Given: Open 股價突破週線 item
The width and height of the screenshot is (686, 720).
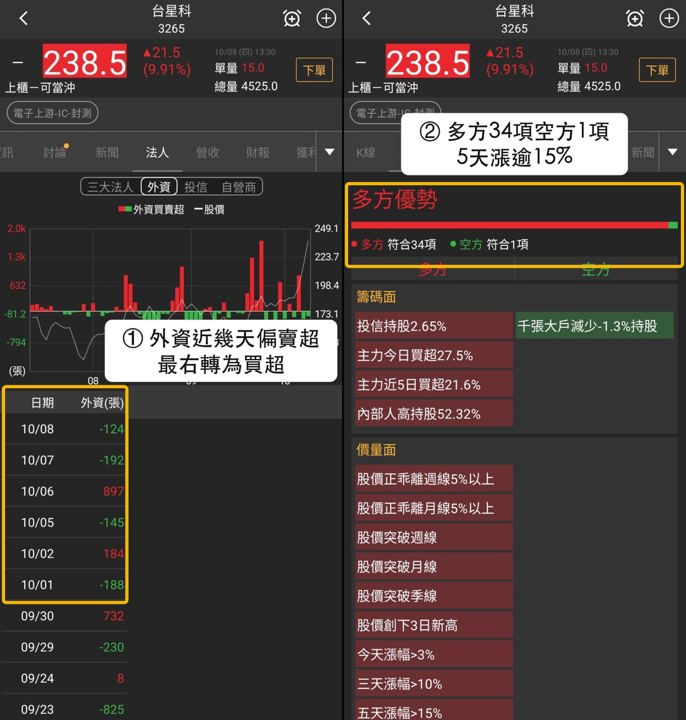Looking at the screenshot, I should (433, 538).
